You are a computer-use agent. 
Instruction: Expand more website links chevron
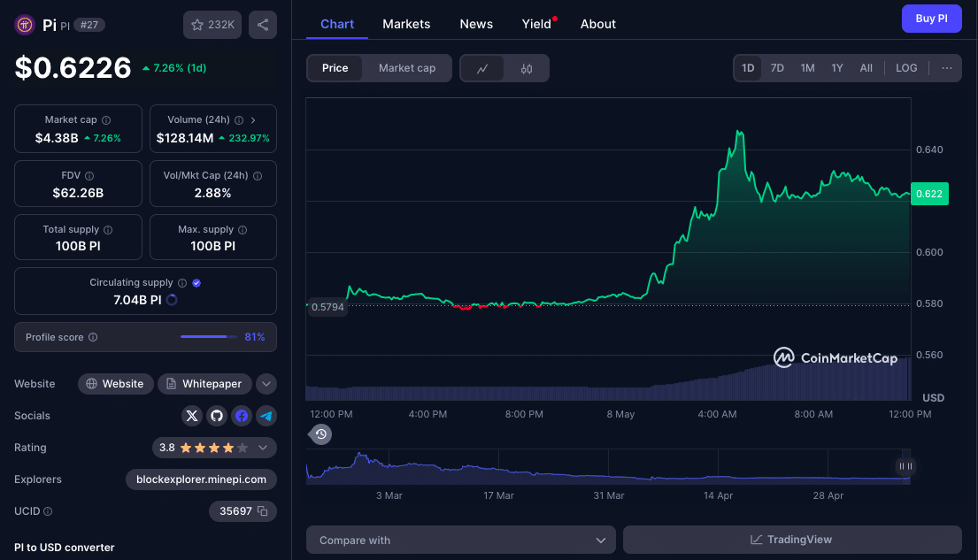click(266, 384)
